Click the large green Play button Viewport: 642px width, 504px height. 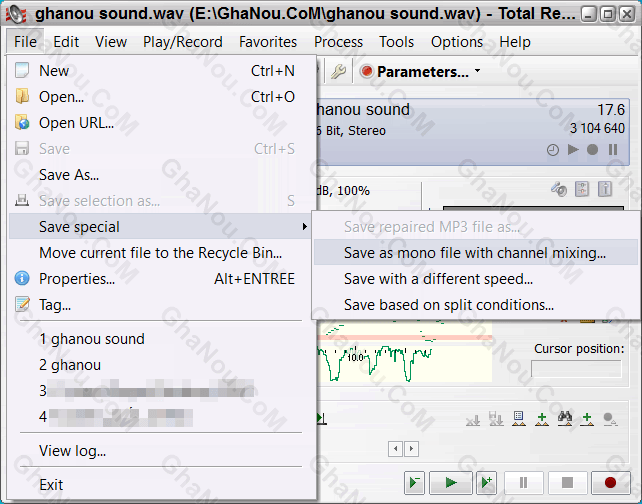click(x=451, y=483)
